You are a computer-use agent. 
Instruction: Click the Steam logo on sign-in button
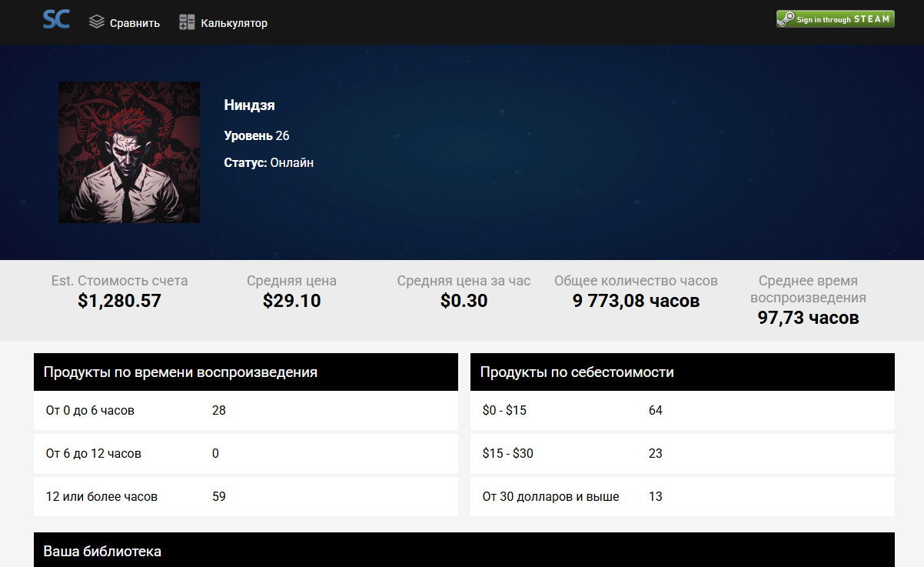click(786, 20)
